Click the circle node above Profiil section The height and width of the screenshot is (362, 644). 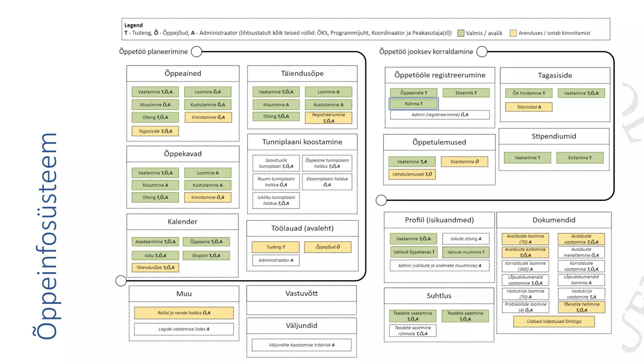[381, 200]
